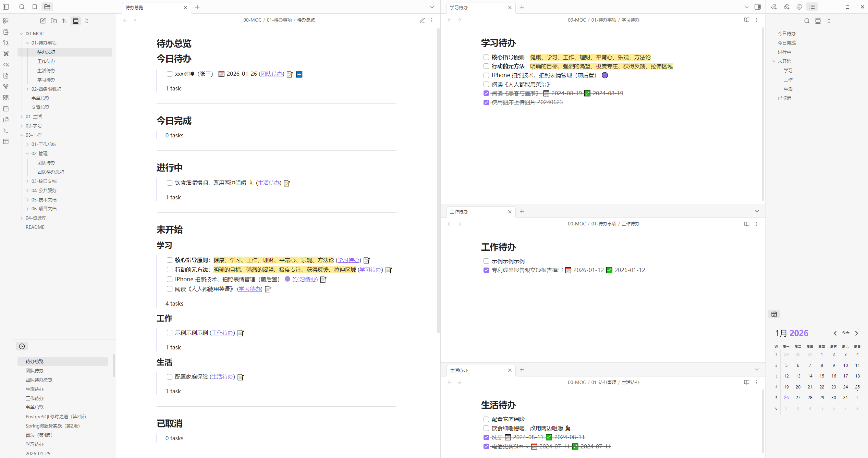Click the edit pencil icon in 待办总览 pane
Image resolution: width=868 pixels, height=458 pixels.
[x=422, y=20]
